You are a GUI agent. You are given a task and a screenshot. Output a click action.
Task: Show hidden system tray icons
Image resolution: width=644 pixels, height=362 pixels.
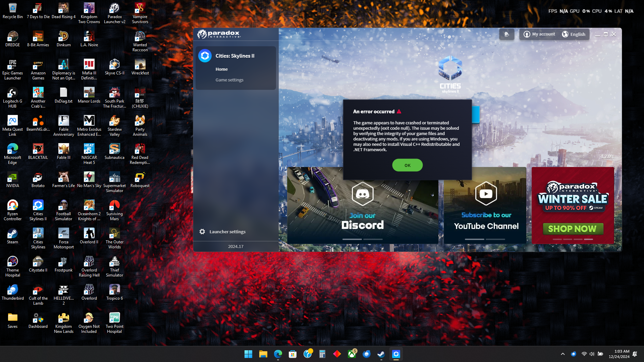point(563,354)
